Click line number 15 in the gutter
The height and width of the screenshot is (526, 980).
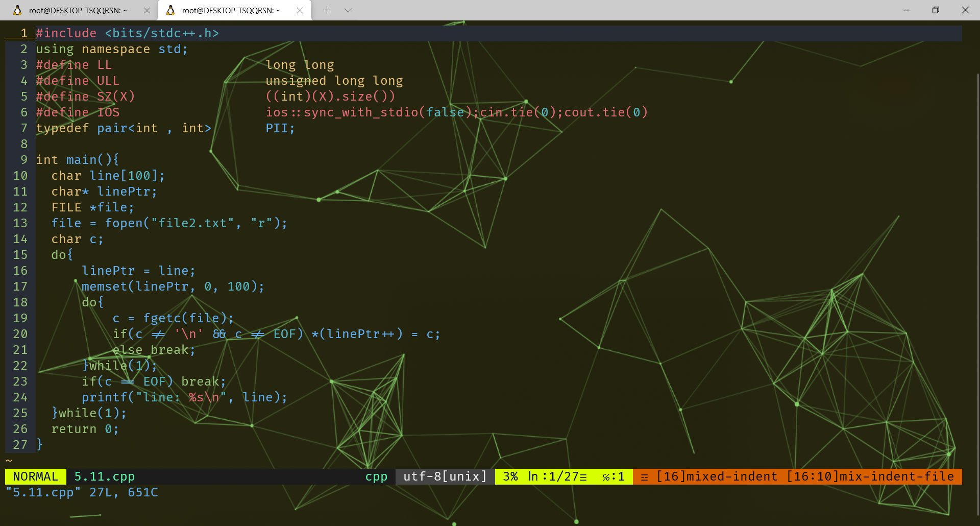point(20,255)
